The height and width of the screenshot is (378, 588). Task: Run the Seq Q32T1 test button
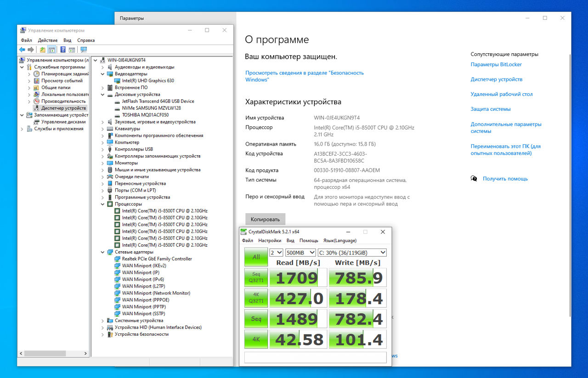[256, 277]
